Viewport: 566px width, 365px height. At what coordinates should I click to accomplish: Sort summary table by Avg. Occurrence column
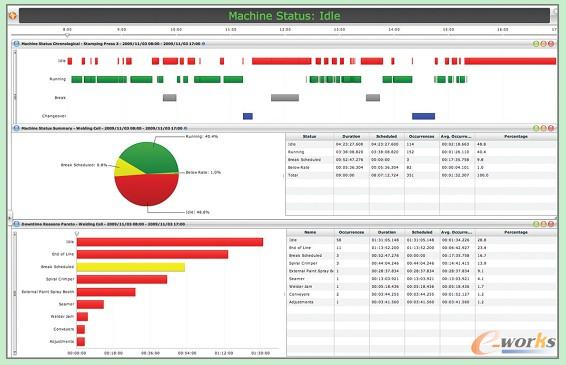pos(457,136)
